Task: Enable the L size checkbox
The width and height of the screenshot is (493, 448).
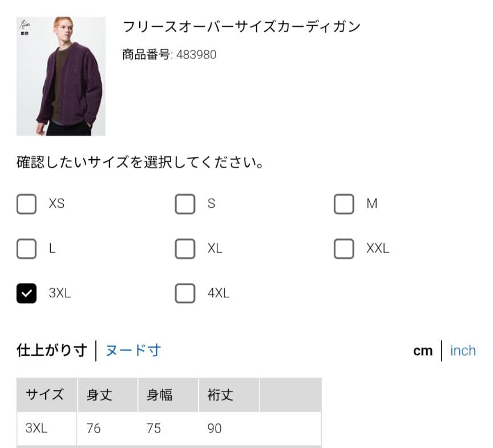Action: tap(27, 249)
